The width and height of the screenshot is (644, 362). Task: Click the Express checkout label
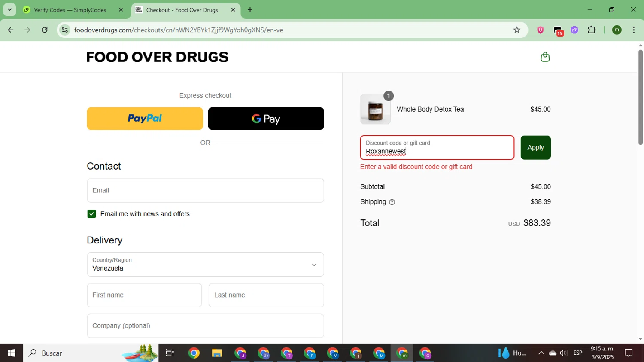coord(205,96)
